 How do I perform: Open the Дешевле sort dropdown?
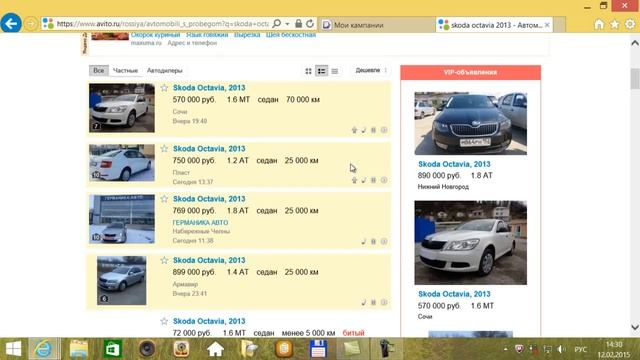point(371,70)
